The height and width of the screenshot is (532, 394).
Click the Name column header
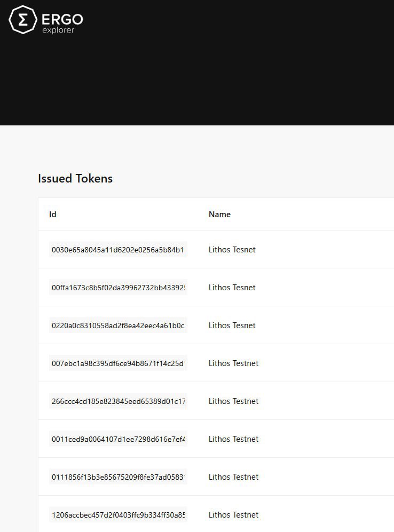pos(219,215)
